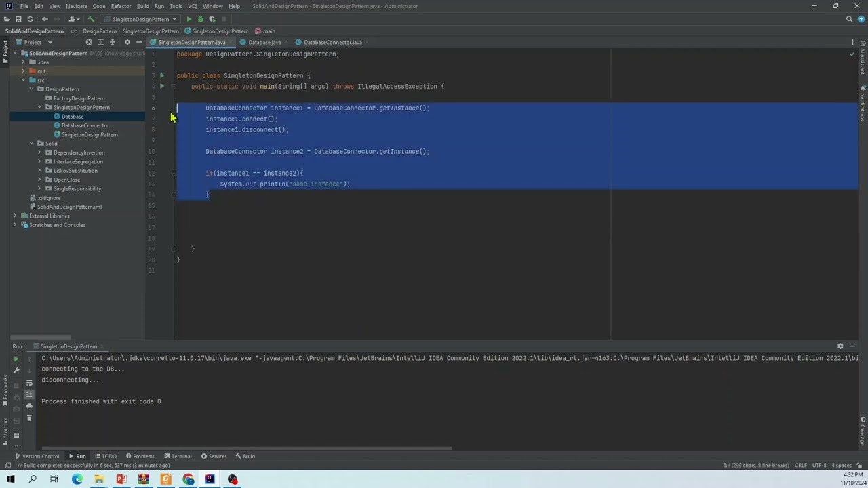Click the run gutter arrow next to class declaration
The width and height of the screenshot is (868, 488).
161,75
